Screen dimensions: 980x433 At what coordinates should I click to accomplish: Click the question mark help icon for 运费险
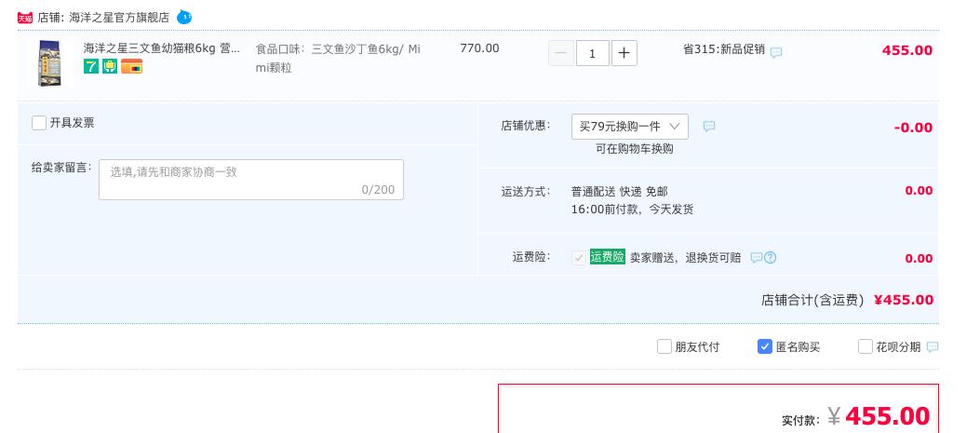tap(770, 257)
